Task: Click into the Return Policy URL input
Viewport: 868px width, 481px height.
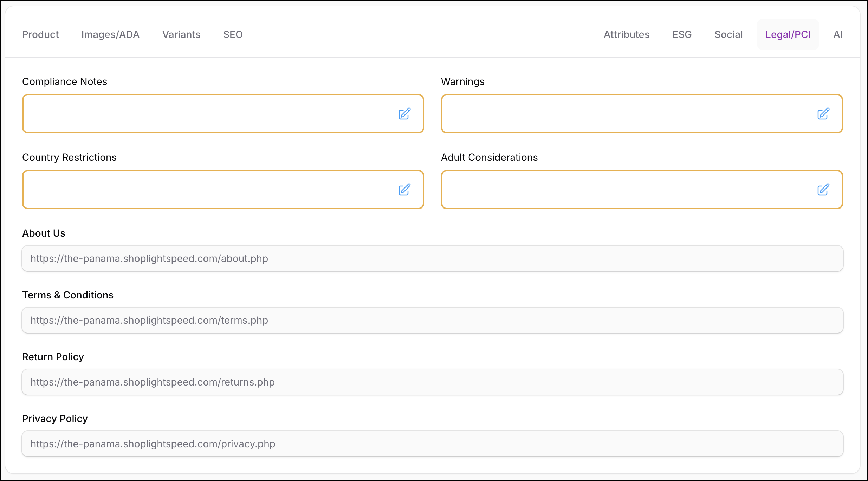Action: (432, 382)
